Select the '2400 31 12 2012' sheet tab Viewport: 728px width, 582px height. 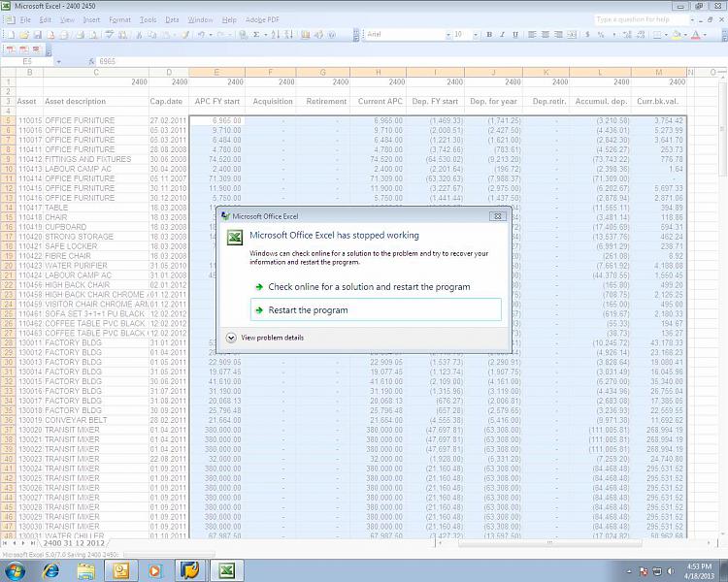click(x=74, y=543)
